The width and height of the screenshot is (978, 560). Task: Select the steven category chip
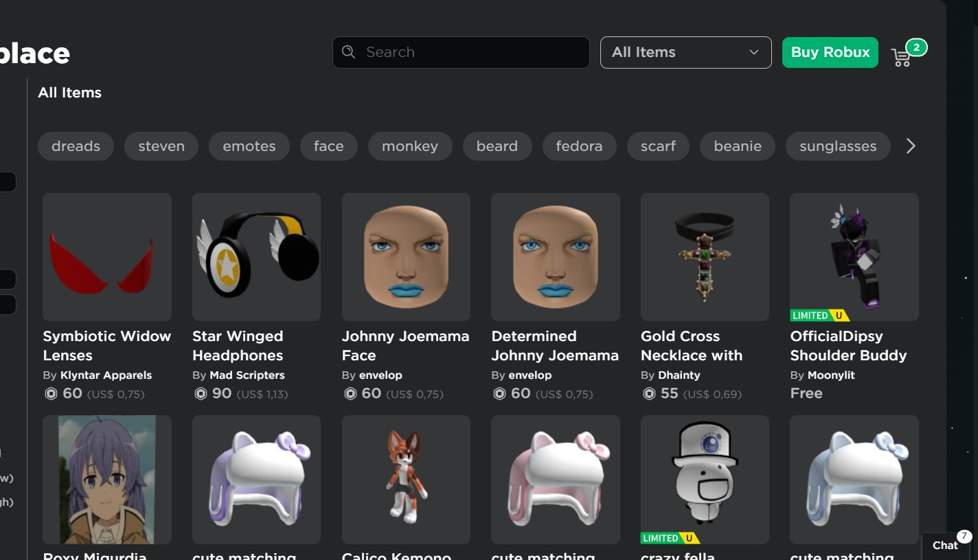click(x=161, y=146)
